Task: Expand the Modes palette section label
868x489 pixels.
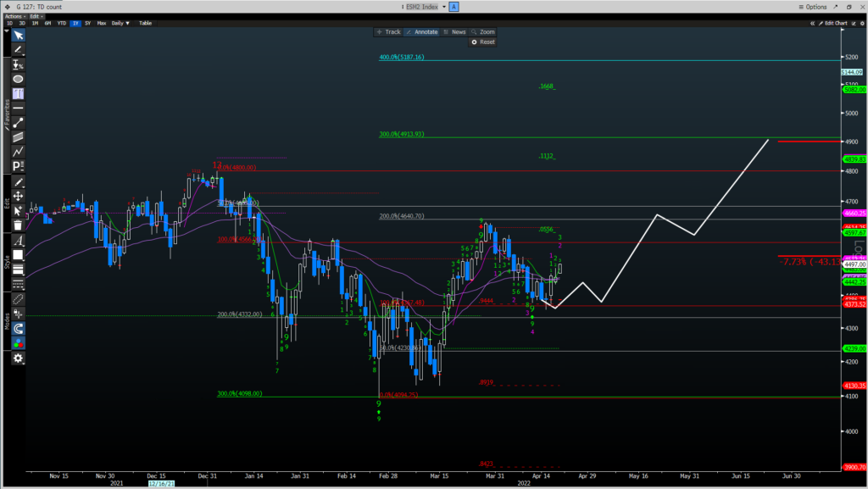Action: 7,321
